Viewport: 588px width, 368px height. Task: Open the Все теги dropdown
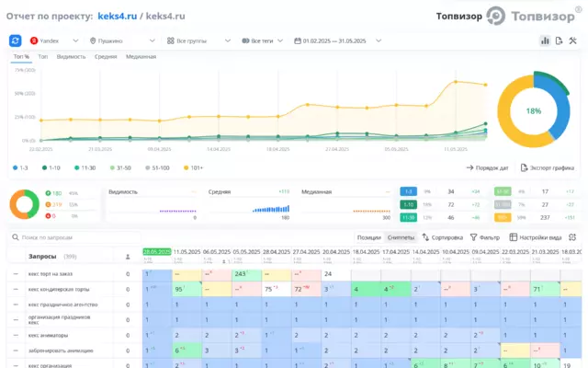263,40
